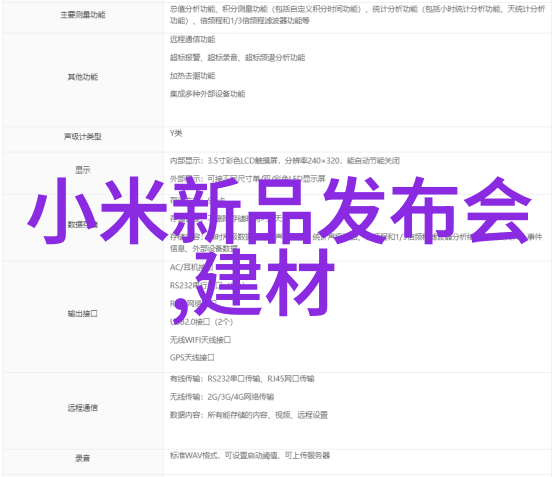Click the 加热去潮功能 text line

193,76
